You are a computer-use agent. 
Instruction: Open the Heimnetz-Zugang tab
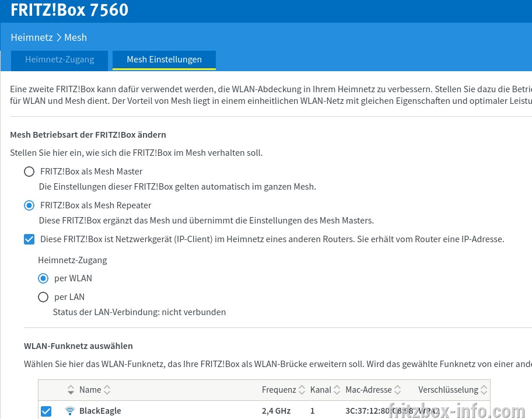[60, 60]
